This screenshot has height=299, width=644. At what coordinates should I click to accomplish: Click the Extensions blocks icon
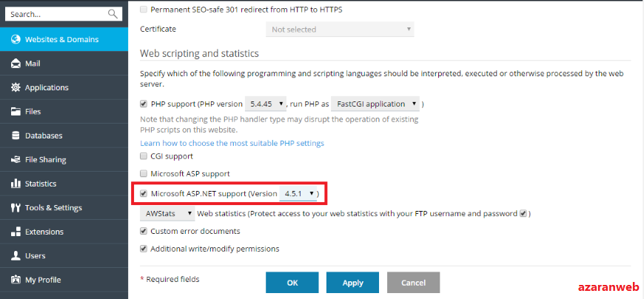16,232
